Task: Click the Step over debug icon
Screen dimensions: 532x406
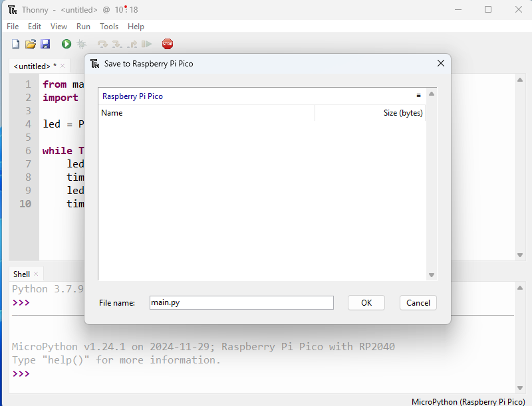Action: point(101,44)
